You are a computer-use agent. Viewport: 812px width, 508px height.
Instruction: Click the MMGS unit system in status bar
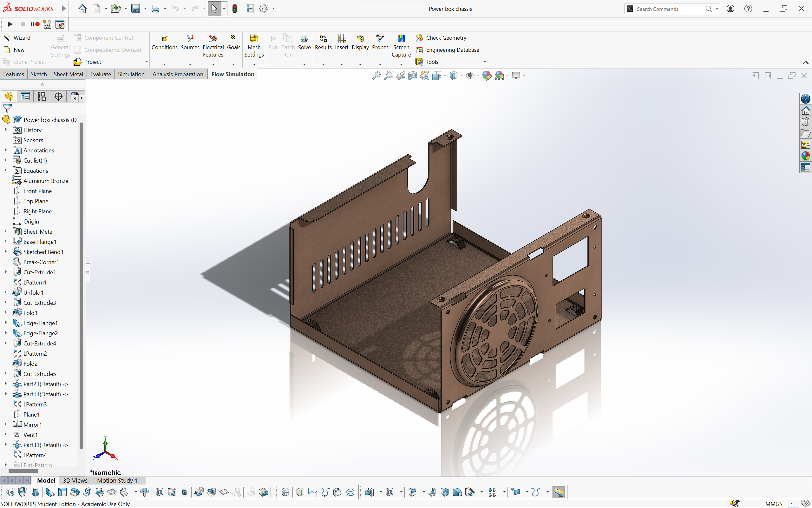pos(774,504)
